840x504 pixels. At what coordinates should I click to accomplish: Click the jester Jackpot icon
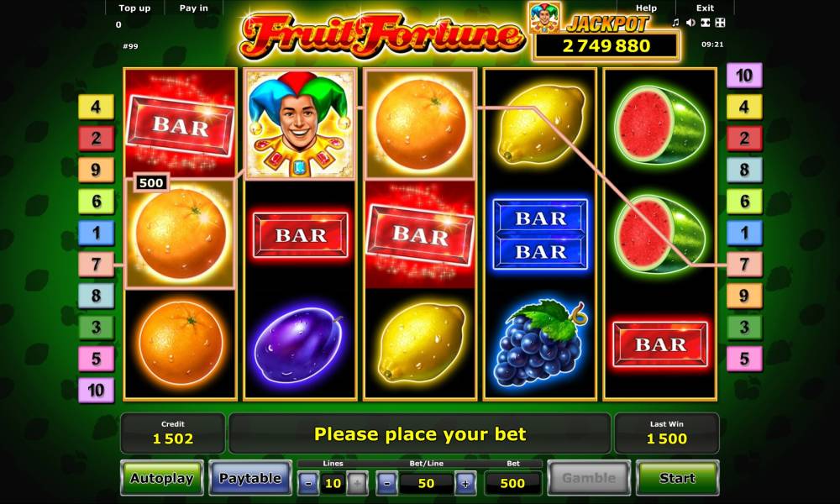(x=544, y=18)
